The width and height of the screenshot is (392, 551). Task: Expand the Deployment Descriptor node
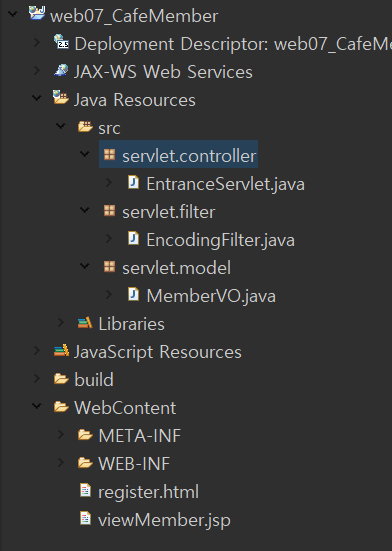[37, 42]
